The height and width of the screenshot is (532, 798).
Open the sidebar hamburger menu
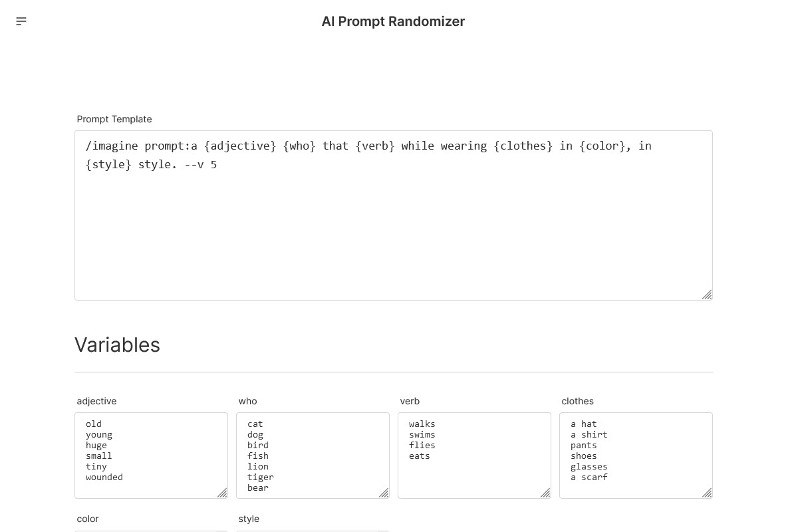21,21
